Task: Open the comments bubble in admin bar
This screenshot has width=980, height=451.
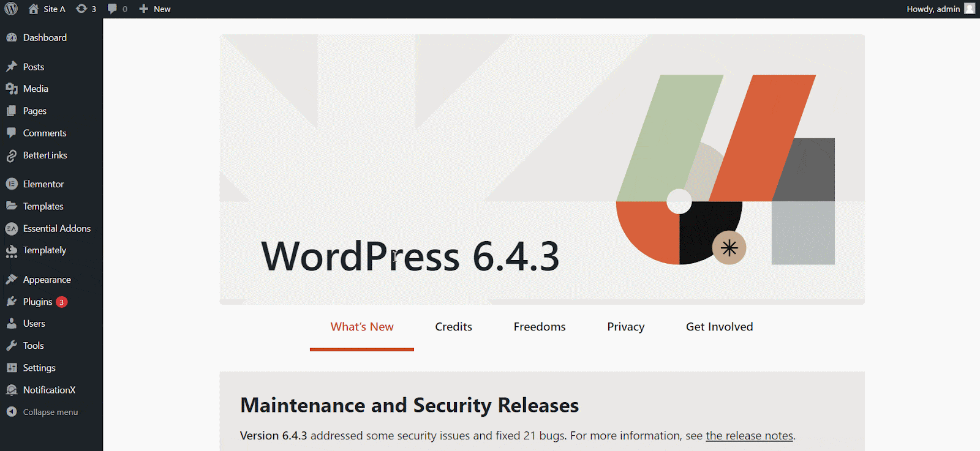Action: [112, 9]
